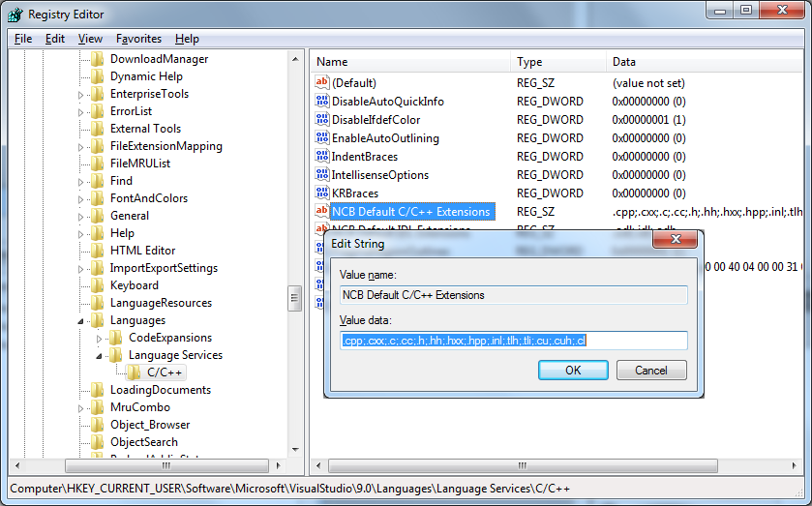Expand the EnterpriseTools tree node

click(x=80, y=95)
